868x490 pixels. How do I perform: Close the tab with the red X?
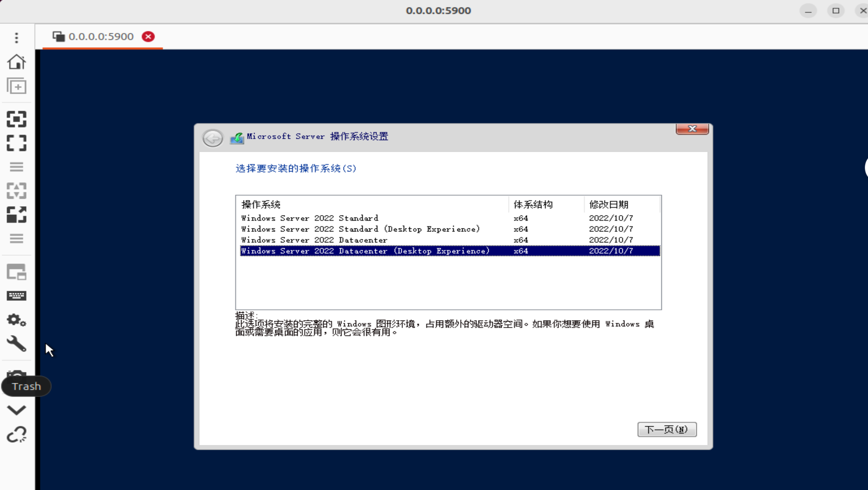tap(148, 37)
